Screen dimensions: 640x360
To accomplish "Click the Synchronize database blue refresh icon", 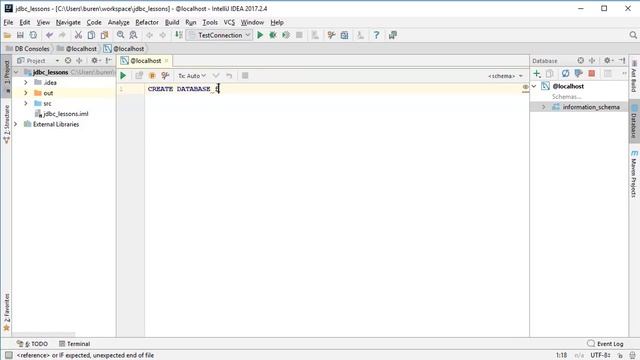I will [x=565, y=73].
